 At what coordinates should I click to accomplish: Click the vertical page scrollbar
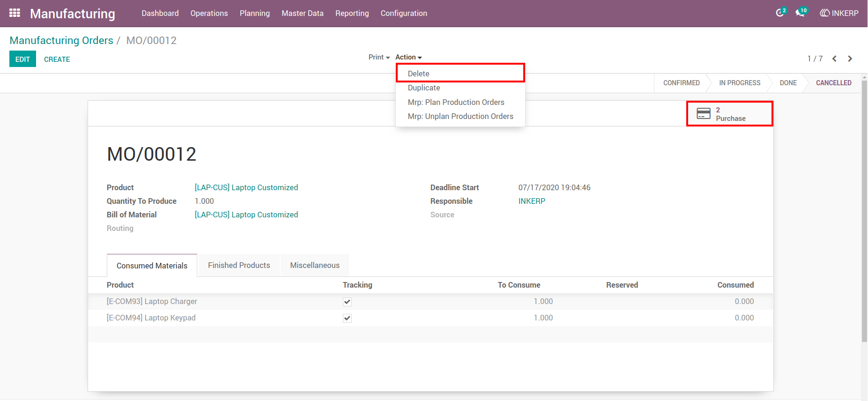pyautogui.click(x=864, y=211)
